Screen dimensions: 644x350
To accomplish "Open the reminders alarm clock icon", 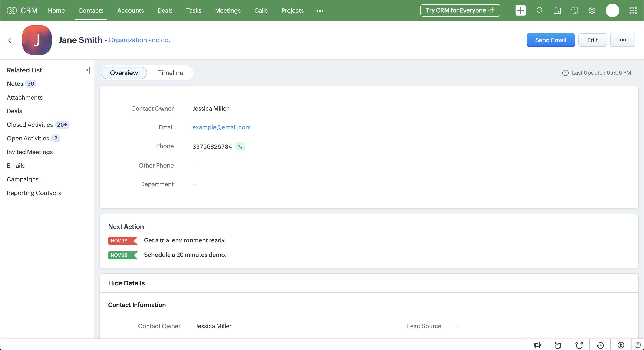I will click(579, 345).
